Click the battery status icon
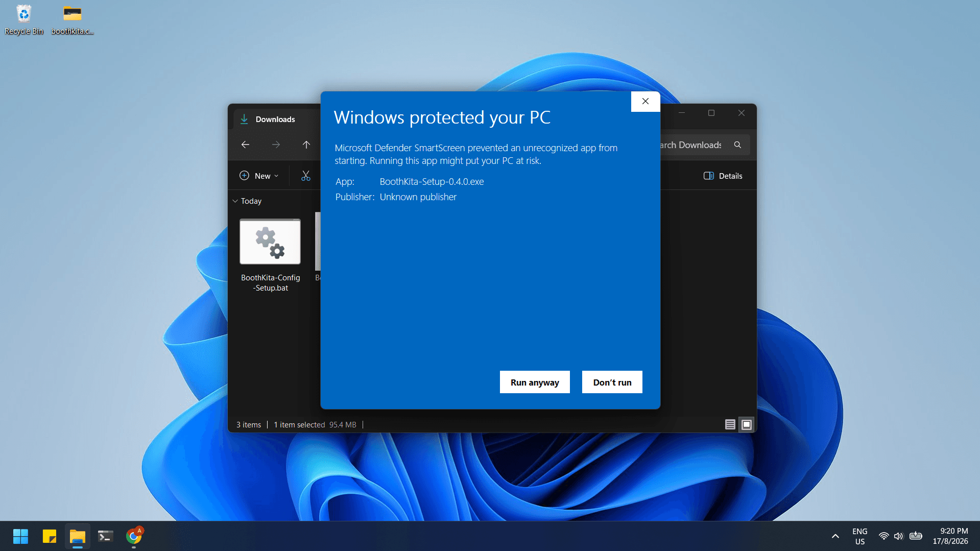The width and height of the screenshot is (980, 551). tap(916, 536)
